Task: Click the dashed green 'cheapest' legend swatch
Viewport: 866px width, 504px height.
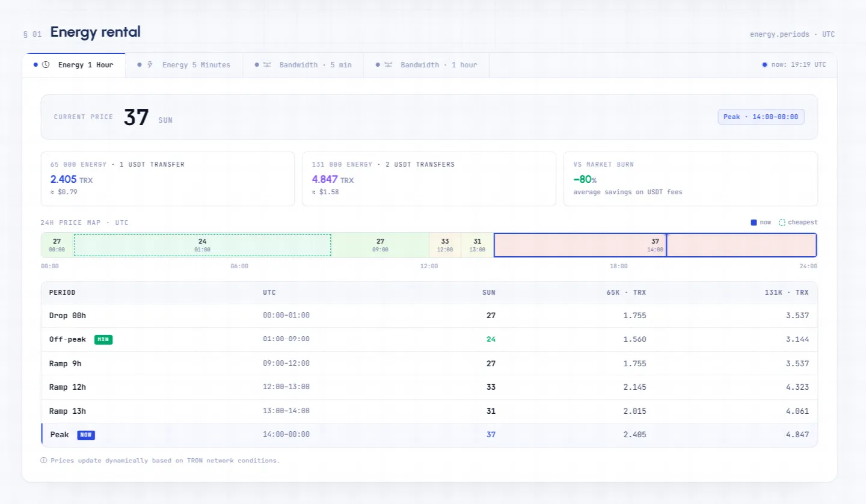Action: [x=782, y=223]
